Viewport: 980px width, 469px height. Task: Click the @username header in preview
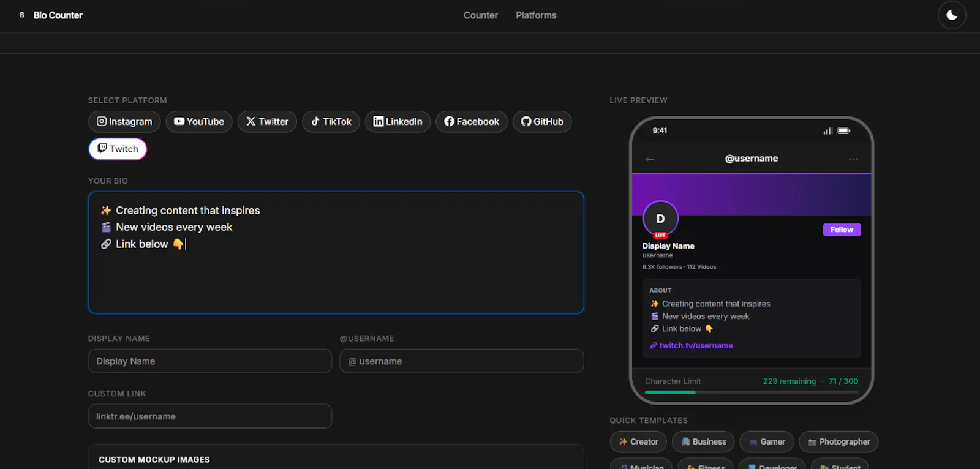click(752, 159)
